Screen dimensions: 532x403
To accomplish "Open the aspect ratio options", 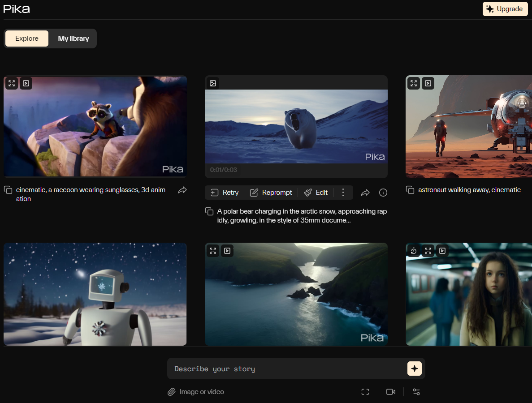I will pos(365,392).
